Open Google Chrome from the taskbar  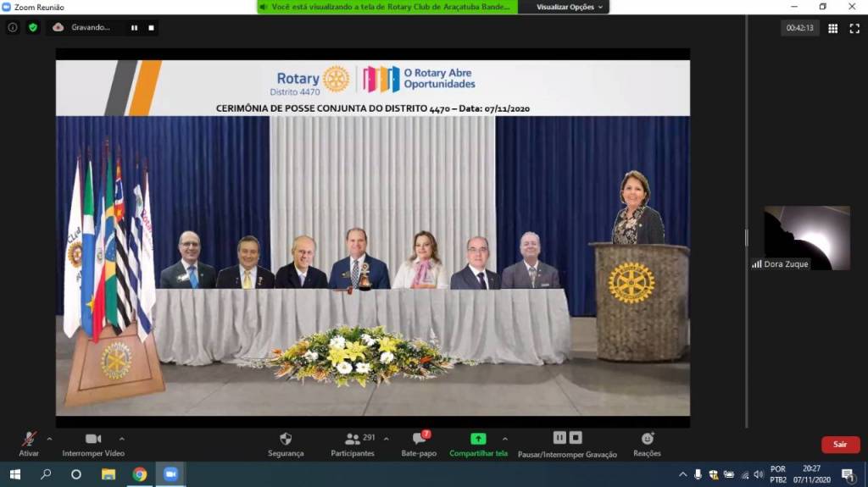(139, 474)
